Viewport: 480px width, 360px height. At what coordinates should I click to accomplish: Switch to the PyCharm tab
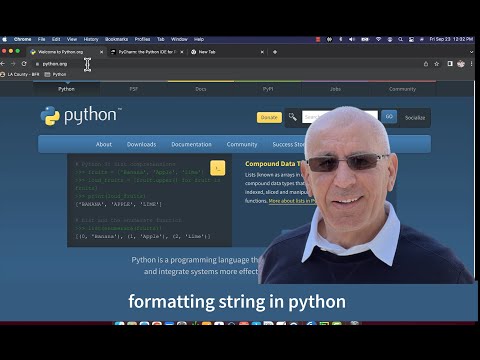click(x=146, y=52)
